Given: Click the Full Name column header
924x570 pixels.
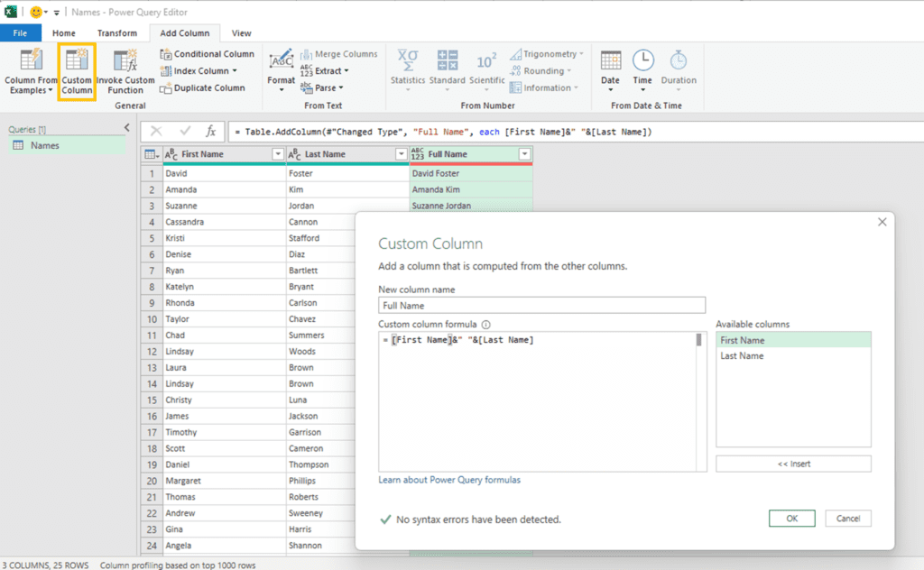Looking at the screenshot, I should 471,154.
